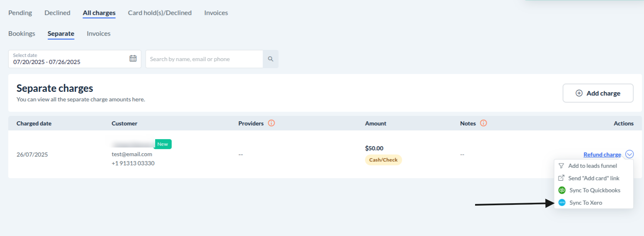Click the search magnifier icon button
Image resolution: width=644 pixels, height=236 pixels.
click(270, 59)
